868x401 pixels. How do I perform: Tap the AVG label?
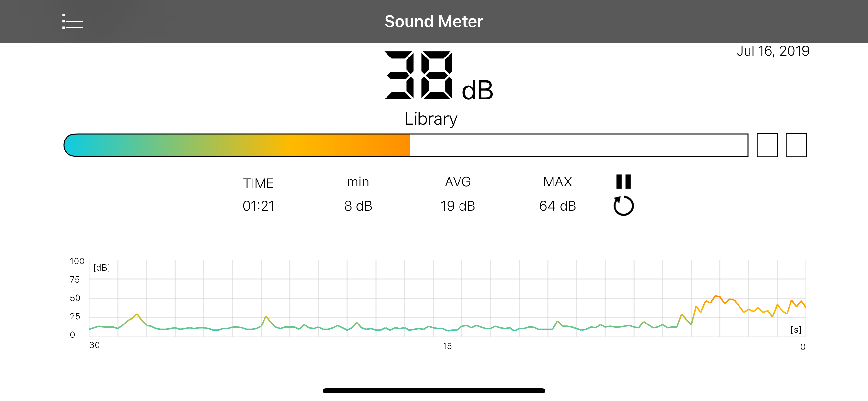tap(458, 182)
